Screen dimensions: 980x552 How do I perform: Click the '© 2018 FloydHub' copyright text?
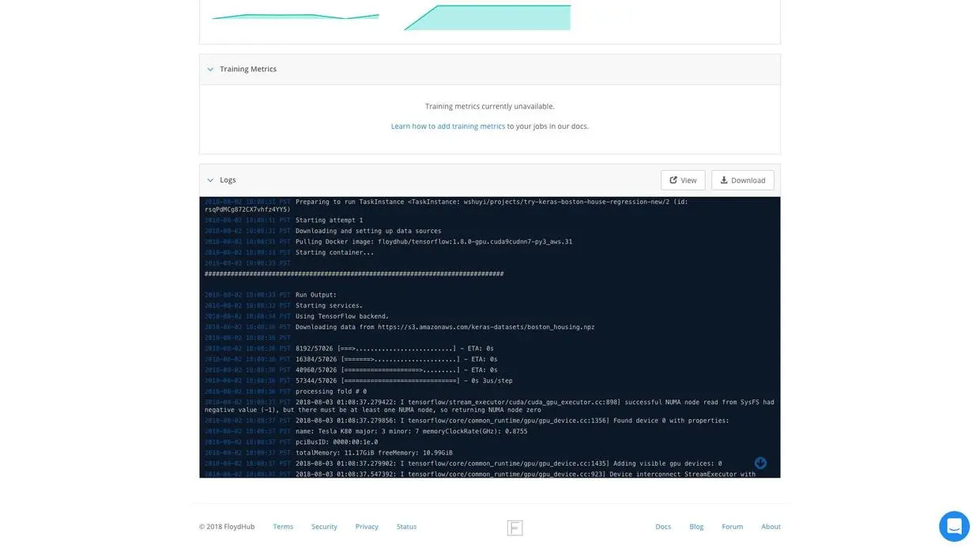(x=227, y=527)
